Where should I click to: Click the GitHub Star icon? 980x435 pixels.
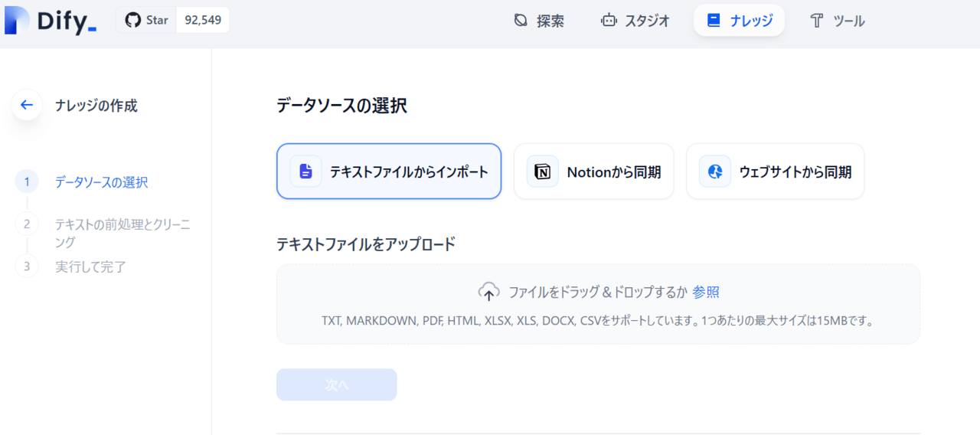(x=133, y=20)
